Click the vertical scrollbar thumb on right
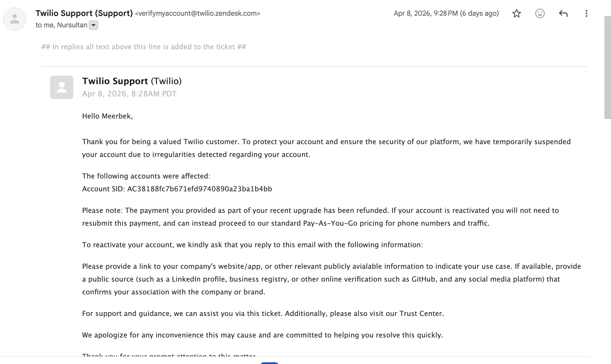This screenshot has height=364, width=611. [608, 68]
